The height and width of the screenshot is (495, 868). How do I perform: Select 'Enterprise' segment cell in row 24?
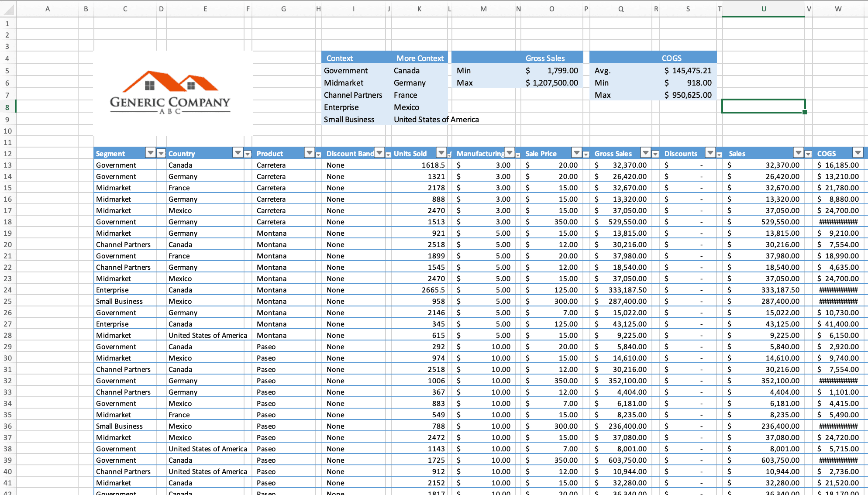[x=125, y=290]
